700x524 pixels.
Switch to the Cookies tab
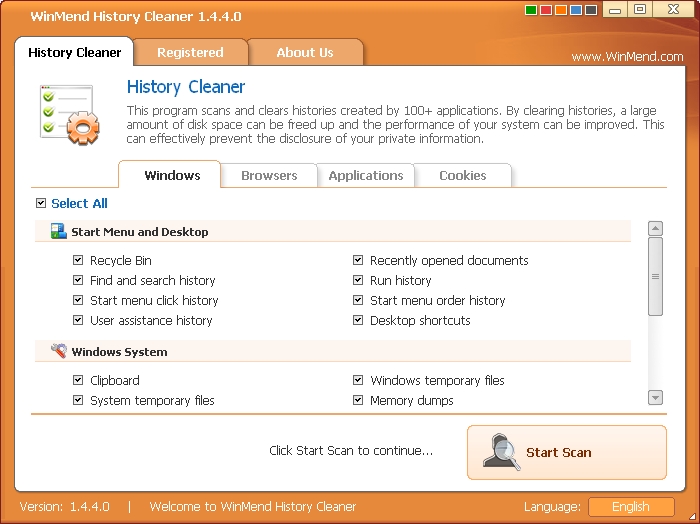pos(463,175)
